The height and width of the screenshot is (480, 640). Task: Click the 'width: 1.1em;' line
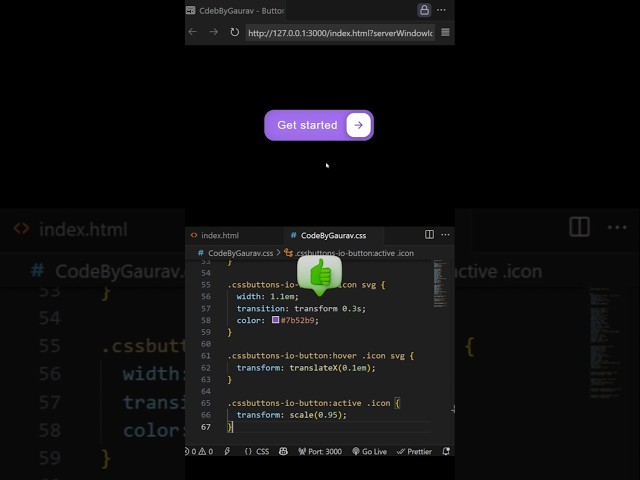tap(267, 296)
